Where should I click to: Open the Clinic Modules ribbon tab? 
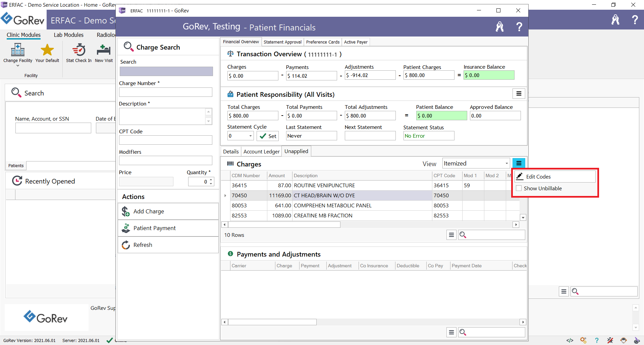tap(23, 35)
